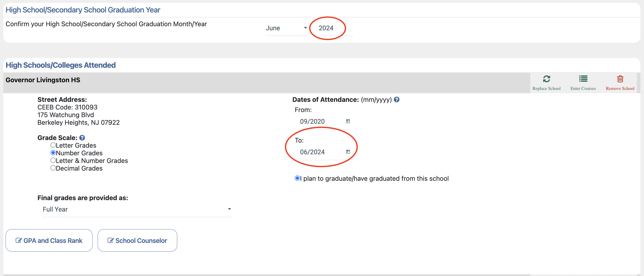Click the School Counselor button
The height and width of the screenshot is (276, 644).
coord(137,240)
